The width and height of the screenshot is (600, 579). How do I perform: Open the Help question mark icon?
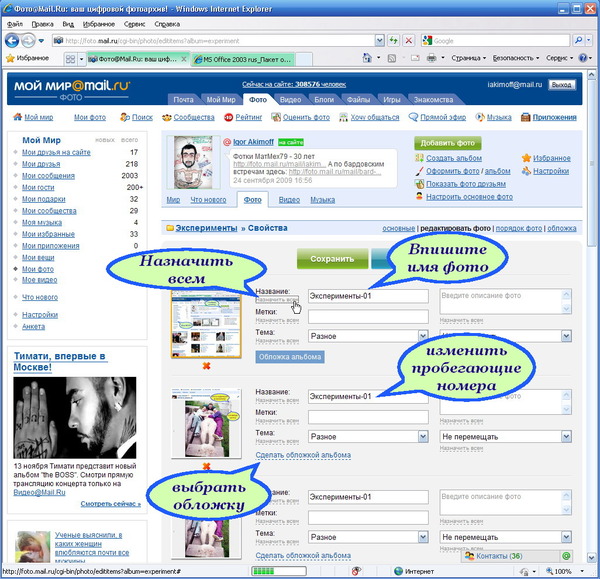583,58
